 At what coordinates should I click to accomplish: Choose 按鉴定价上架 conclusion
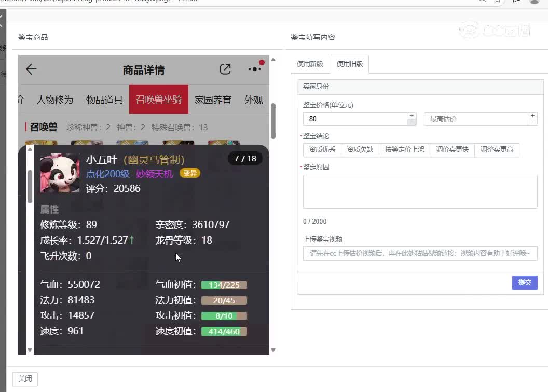pyautogui.click(x=404, y=150)
